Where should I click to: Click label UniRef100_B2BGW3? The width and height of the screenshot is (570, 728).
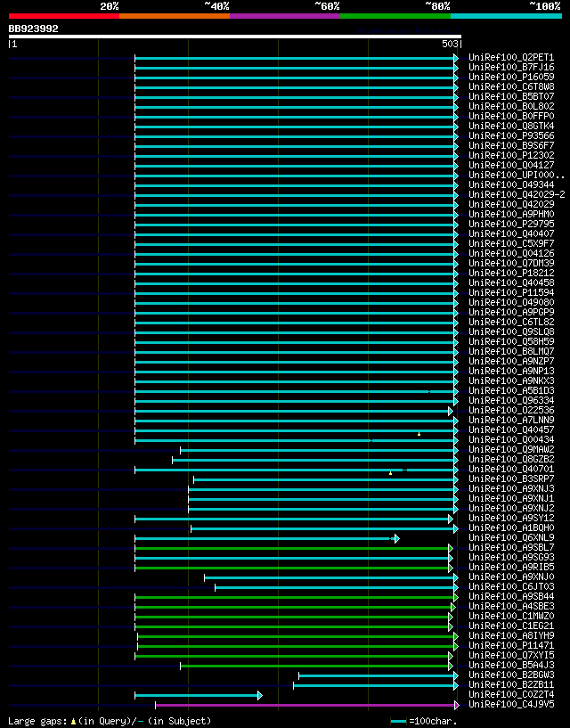point(511,675)
